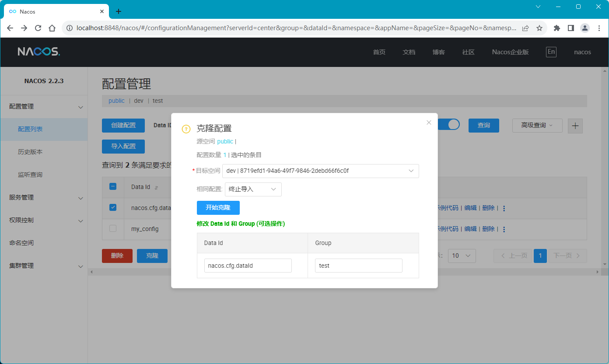
Task: Toggle the blue switch beside 查询
Action: click(448, 125)
